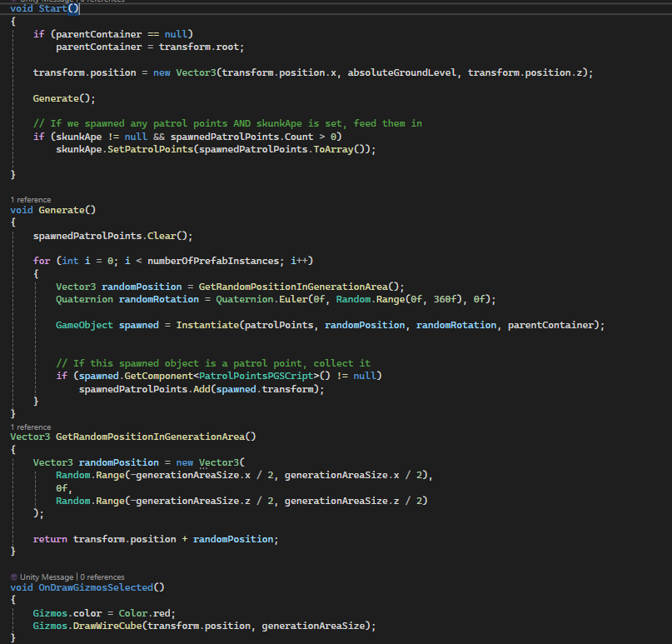
Task: Click PatrolPointsPGSCript type in GetComponent
Action: (256, 376)
